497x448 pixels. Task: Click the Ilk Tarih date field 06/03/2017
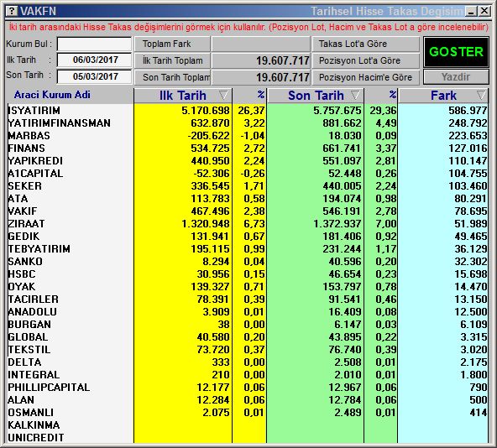pyautogui.click(x=94, y=60)
